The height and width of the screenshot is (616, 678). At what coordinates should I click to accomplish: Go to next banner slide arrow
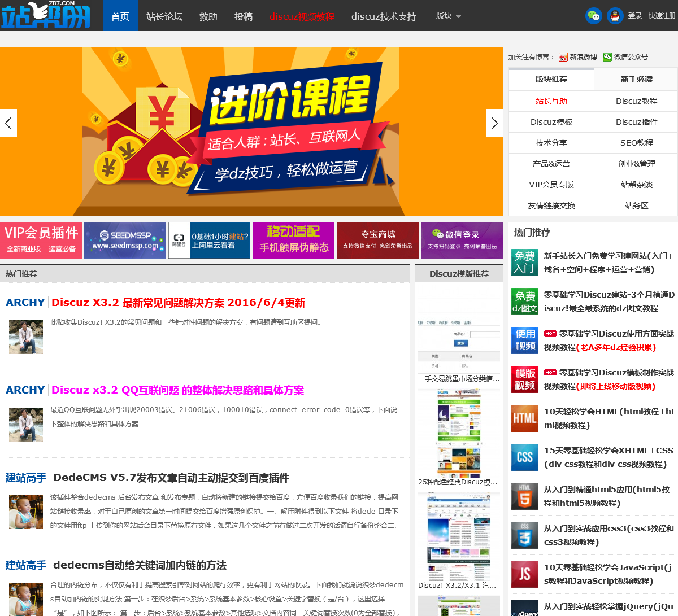(x=494, y=123)
